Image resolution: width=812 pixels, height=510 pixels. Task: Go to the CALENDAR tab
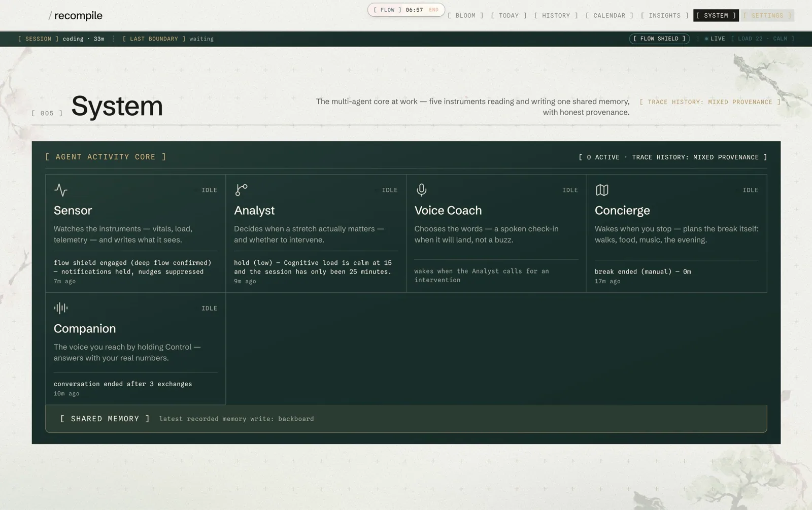[x=609, y=16]
